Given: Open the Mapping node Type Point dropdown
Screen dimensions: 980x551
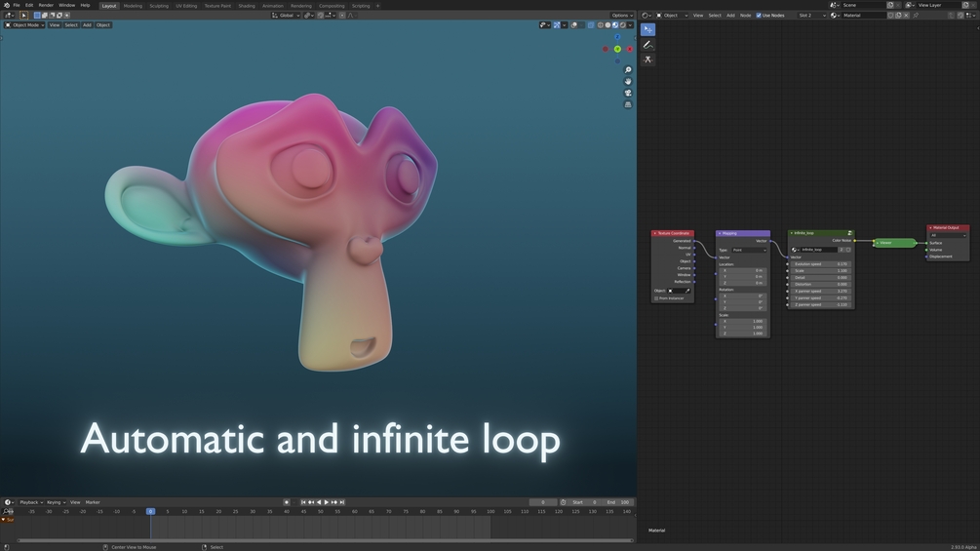Looking at the screenshot, I should click(749, 250).
